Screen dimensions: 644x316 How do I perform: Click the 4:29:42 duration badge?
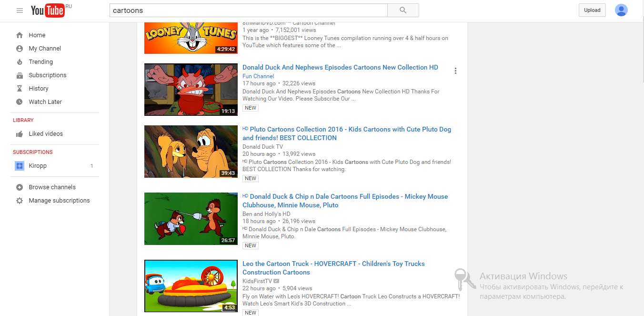pyautogui.click(x=226, y=49)
